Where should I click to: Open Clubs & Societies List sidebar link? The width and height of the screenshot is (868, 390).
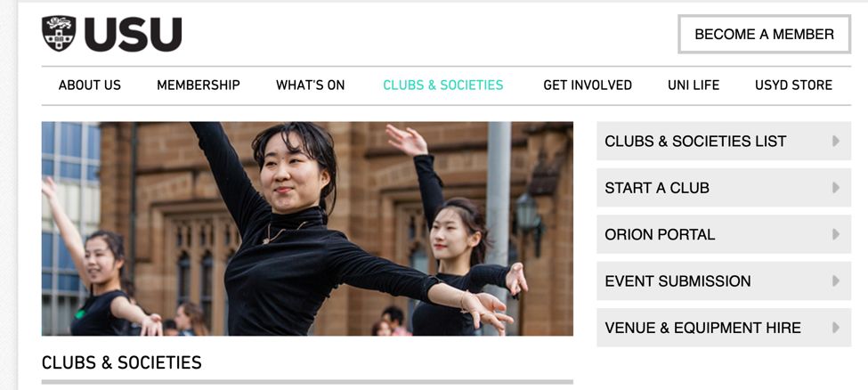pos(724,142)
